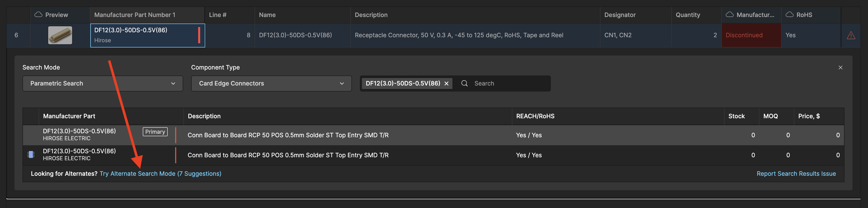Viewport: 868px width, 208px height.
Task: Remove the DF12(3.0)-50DS-0.5V(86) filter chip
Action: [x=446, y=83]
